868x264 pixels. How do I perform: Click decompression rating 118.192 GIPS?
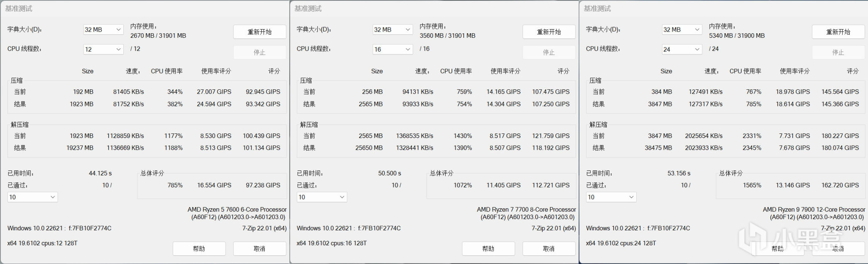(x=551, y=148)
